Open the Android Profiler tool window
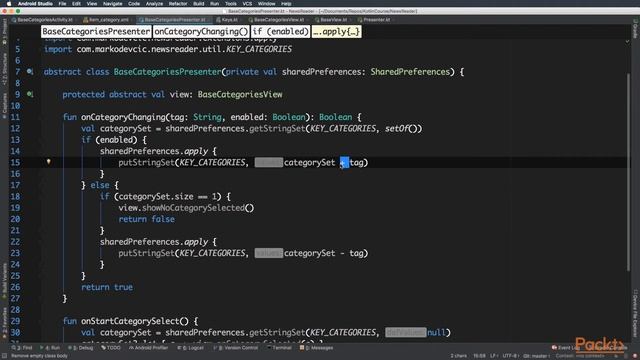The image size is (640, 360). click(149, 348)
